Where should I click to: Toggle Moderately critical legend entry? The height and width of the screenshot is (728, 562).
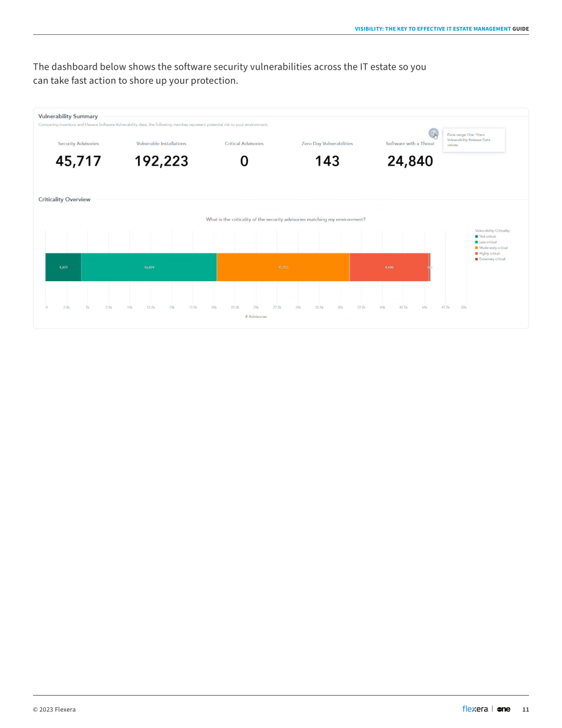[x=492, y=248]
